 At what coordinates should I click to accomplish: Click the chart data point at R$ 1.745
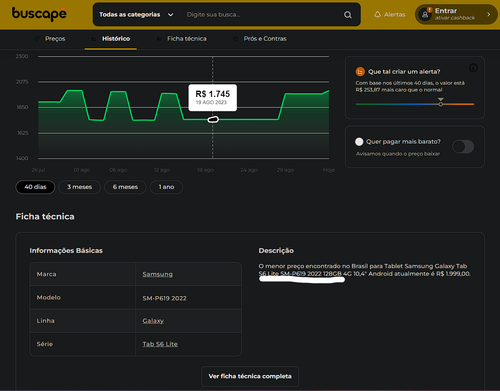[213, 119]
